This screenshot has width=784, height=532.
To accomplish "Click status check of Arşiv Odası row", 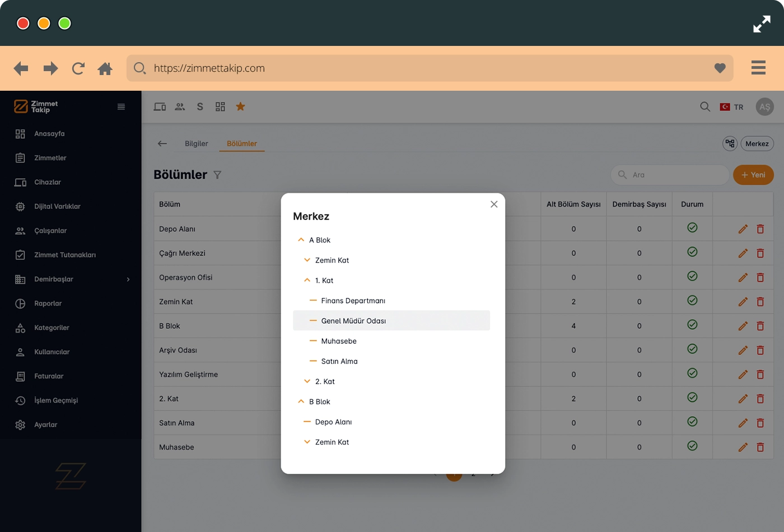I will tap(692, 349).
